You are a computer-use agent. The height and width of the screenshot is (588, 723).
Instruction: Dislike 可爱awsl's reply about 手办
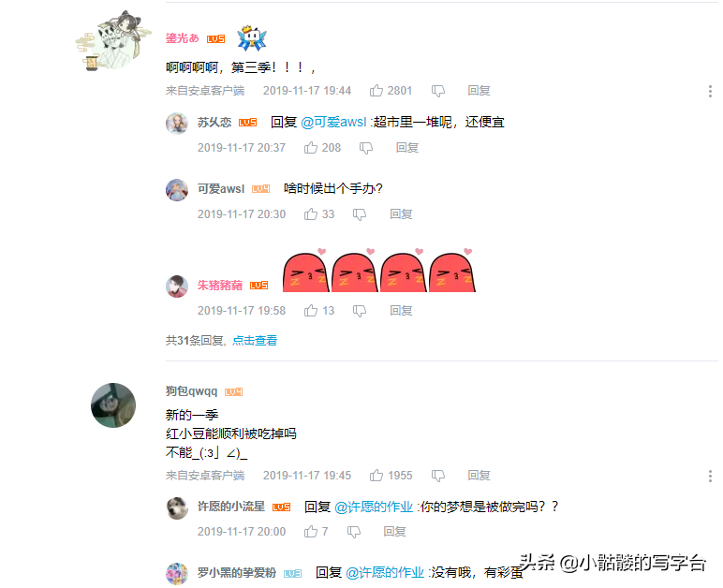(360, 214)
